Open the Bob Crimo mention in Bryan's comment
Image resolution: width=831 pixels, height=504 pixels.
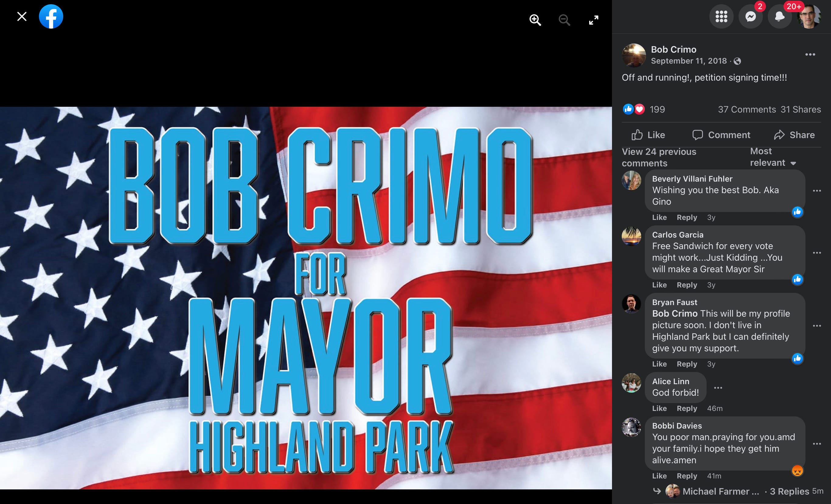tap(675, 313)
